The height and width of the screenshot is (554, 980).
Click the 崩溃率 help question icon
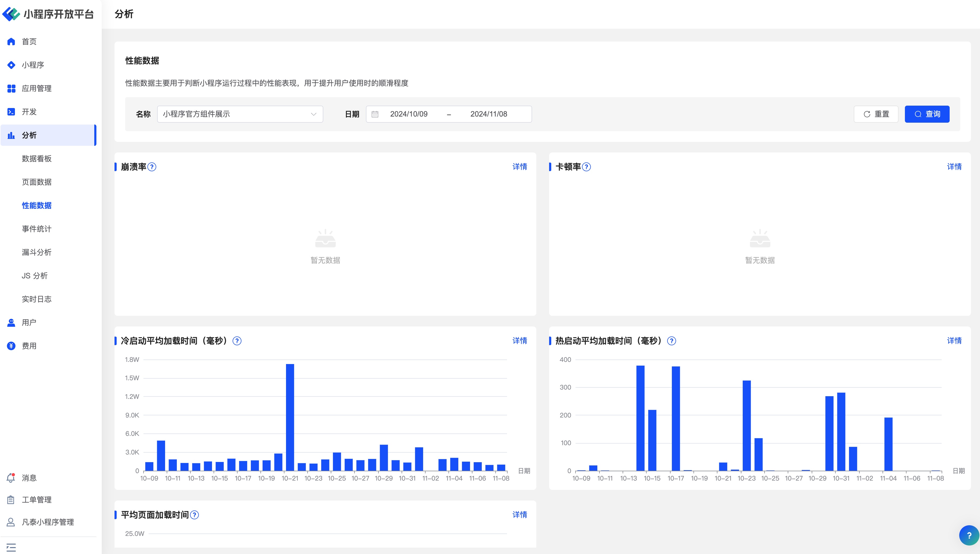(x=152, y=167)
